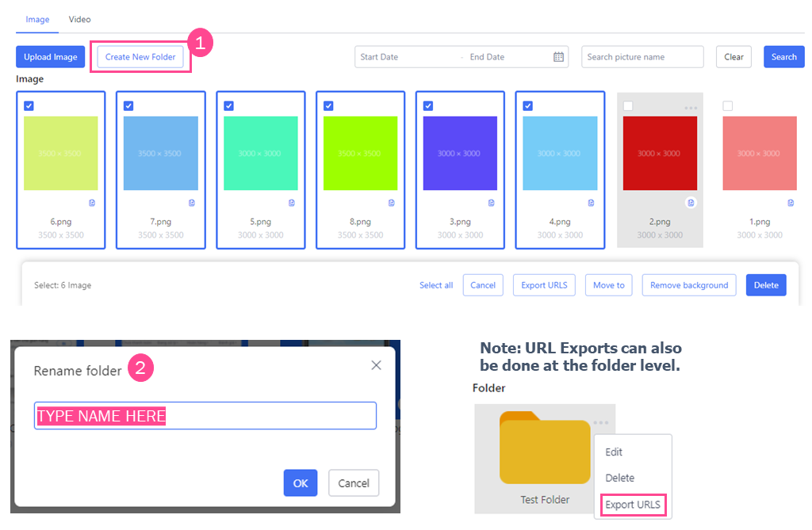Click the copy URL icon on 8.png
Screen dimensions: 812x530
tap(391, 203)
